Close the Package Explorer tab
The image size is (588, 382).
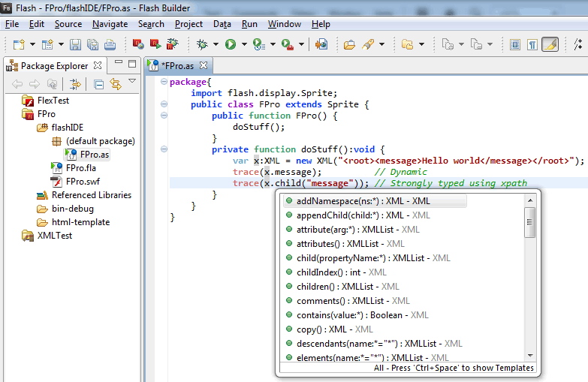click(x=98, y=65)
